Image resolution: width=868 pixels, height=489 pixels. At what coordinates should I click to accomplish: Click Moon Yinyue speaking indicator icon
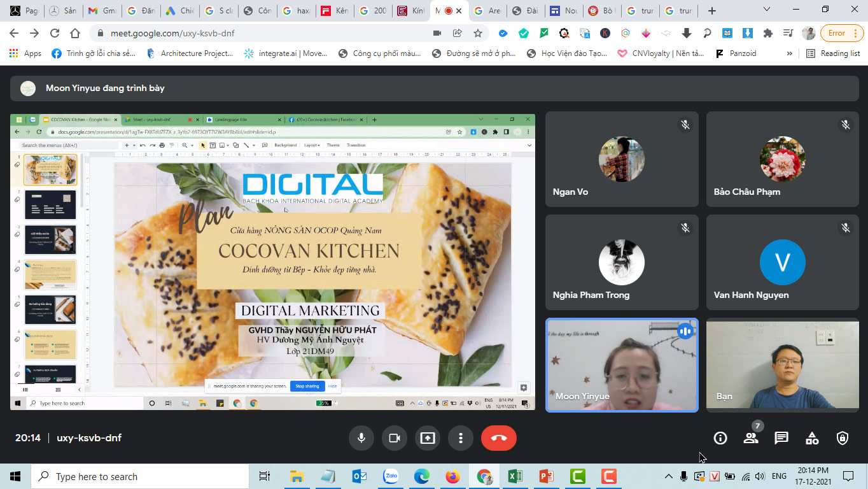point(685,331)
